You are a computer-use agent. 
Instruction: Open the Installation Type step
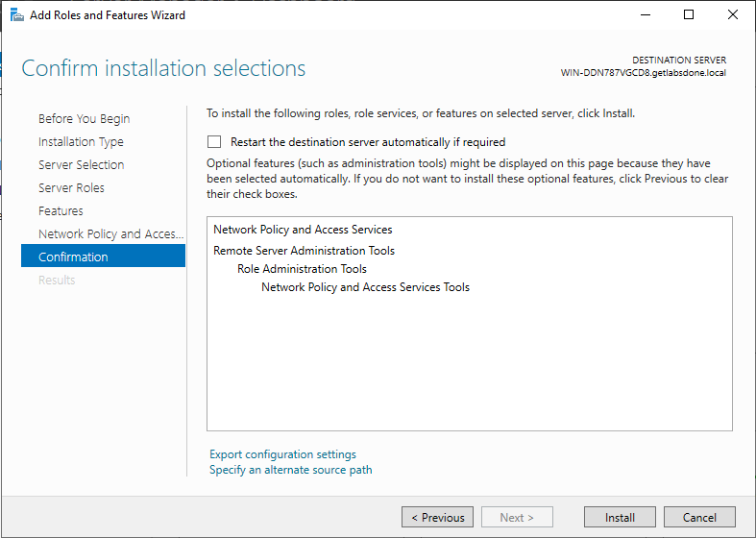click(x=81, y=142)
